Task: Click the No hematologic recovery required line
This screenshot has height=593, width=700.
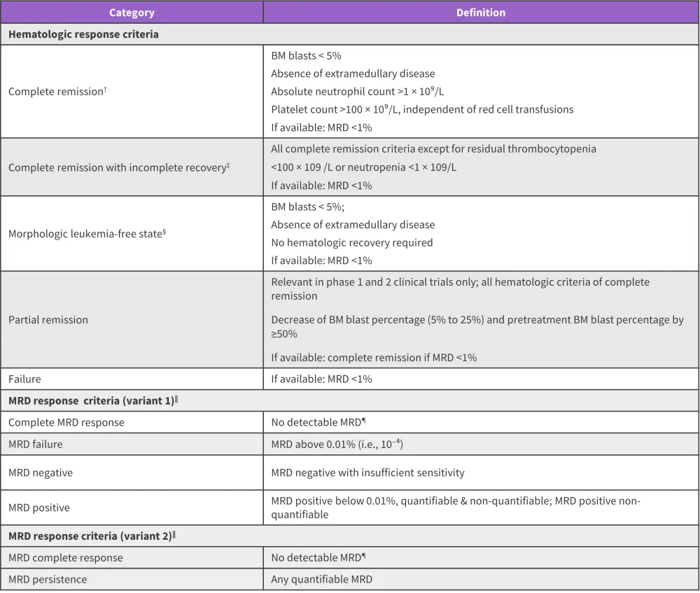Action: [x=352, y=243]
